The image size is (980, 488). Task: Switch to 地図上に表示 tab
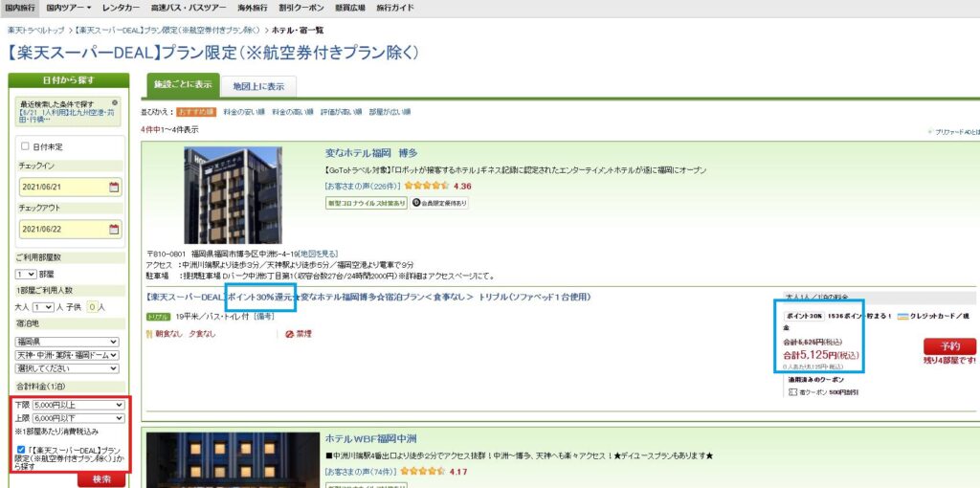pos(258,87)
